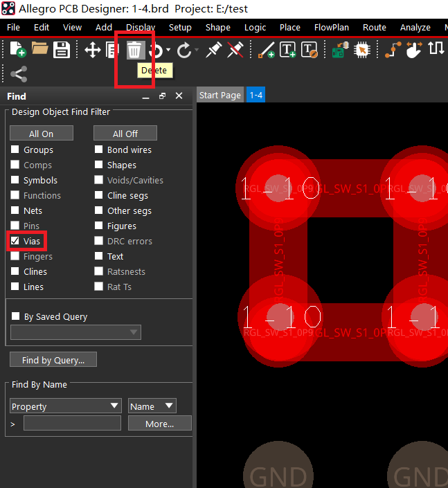448x488 pixels.
Task: Open the saved query dropdown list
Action: (75, 332)
